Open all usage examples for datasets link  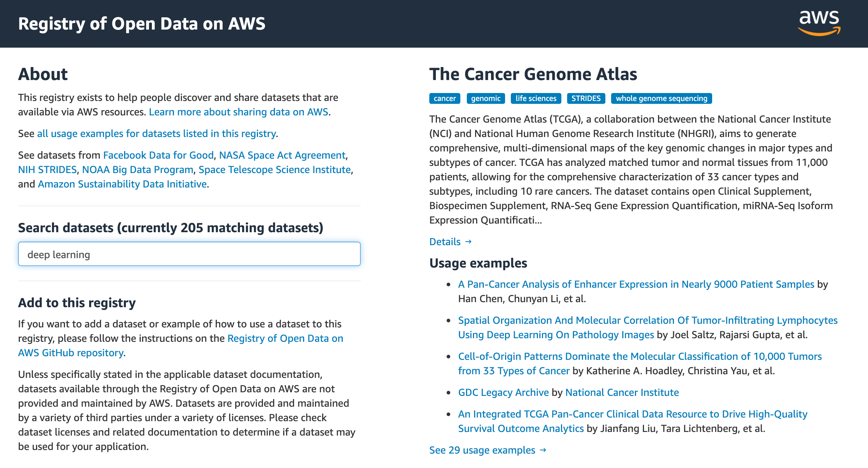[x=156, y=134]
